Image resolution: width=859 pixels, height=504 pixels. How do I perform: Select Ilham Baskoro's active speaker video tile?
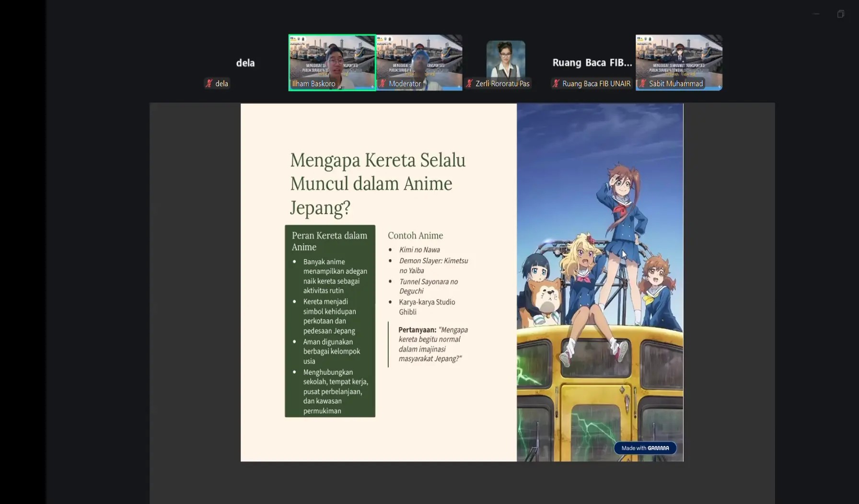point(332,62)
